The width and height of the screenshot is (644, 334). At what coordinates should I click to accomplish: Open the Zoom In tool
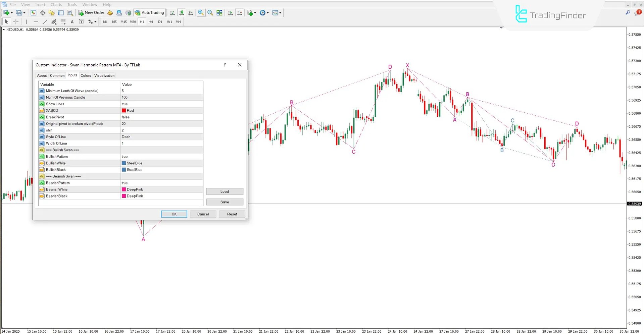point(201,13)
